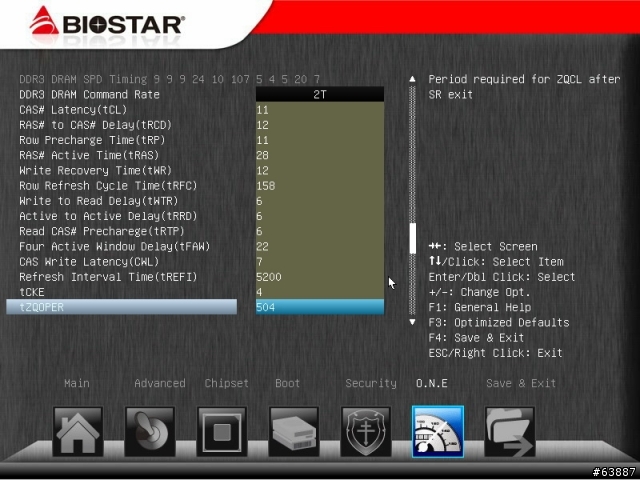
Task: Select RAS# to CAS# Delay(tRCD) label
Action: [96, 125]
